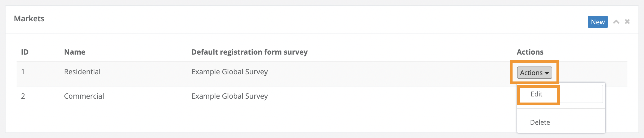Click the Name column header

click(75, 52)
